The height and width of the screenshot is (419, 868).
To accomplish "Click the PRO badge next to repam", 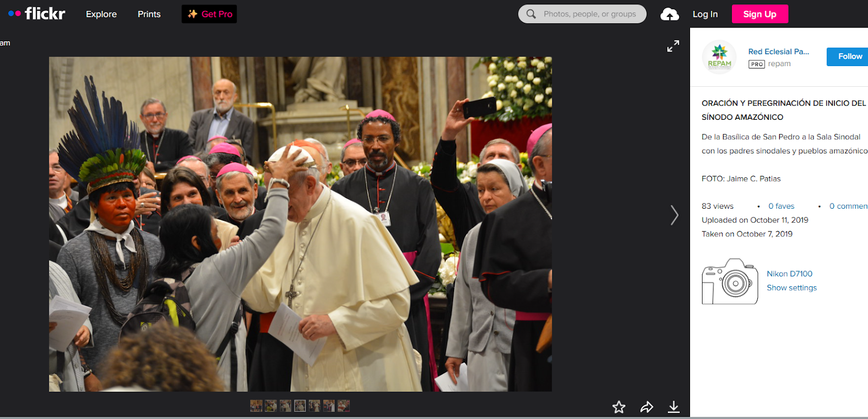I will tap(757, 64).
